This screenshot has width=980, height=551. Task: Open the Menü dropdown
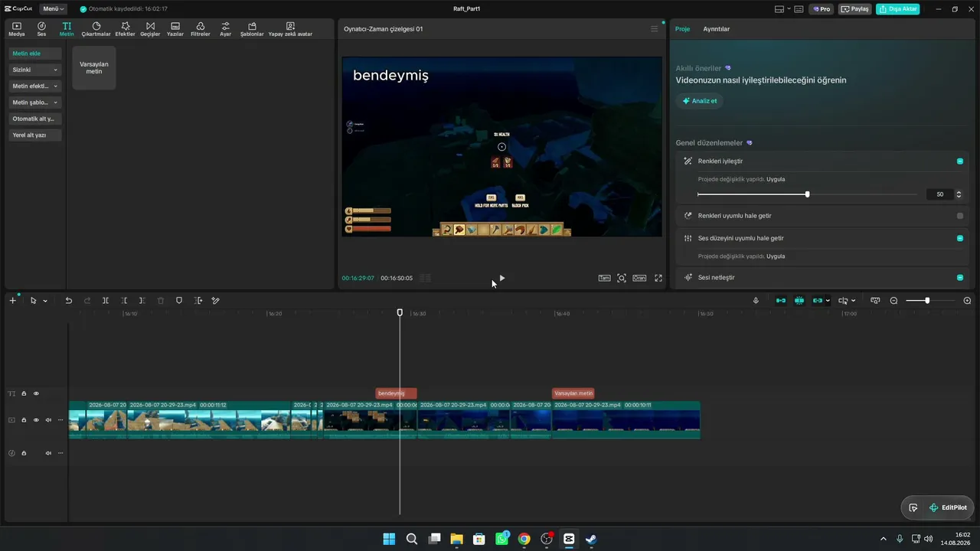point(53,9)
